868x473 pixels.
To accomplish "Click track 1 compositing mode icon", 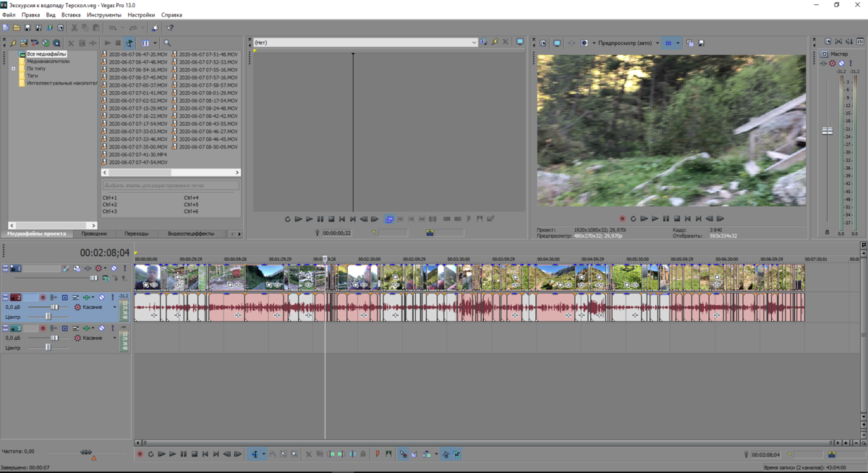I will coord(106,278).
